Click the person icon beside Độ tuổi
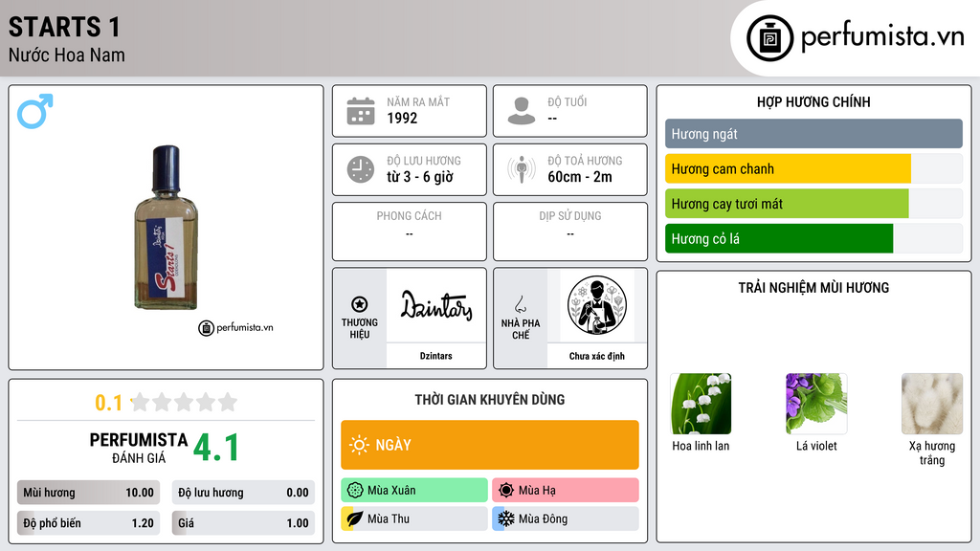 pyautogui.click(x=522, y=111)
